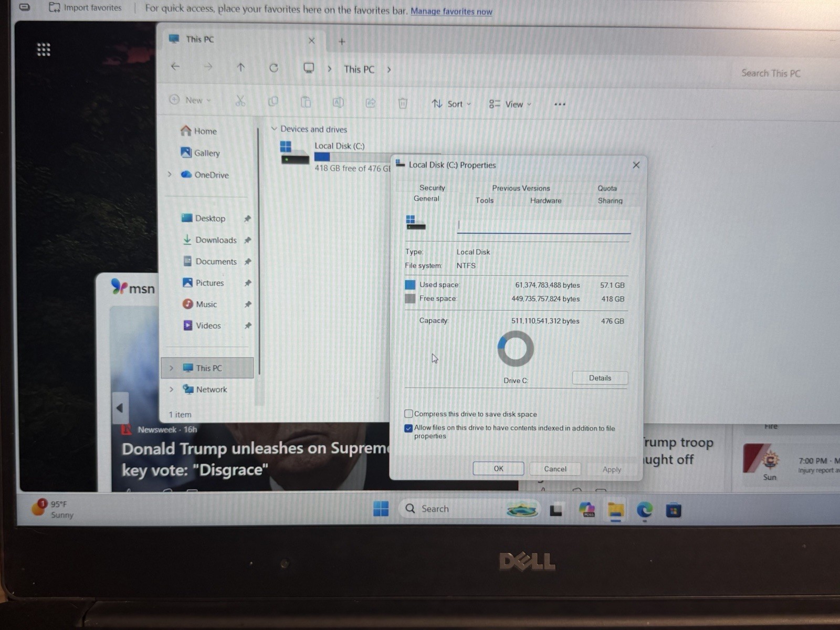The height and width of the screenshot is (630, 840).
Task: Click the Details button under Drive C
Action: [600, 378]
